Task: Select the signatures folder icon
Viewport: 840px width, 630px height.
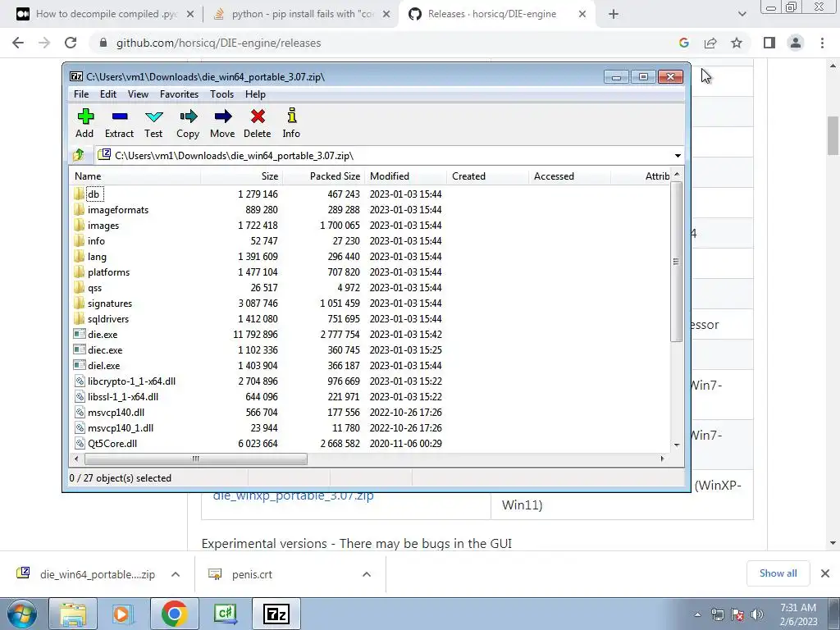Action: [80, 304]
